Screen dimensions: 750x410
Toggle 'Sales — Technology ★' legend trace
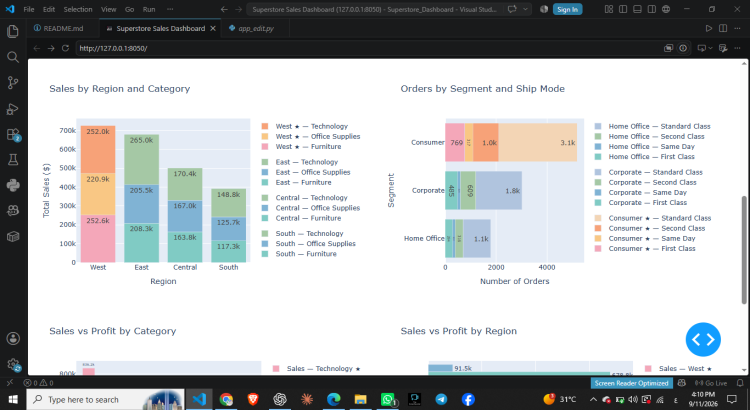316,368
